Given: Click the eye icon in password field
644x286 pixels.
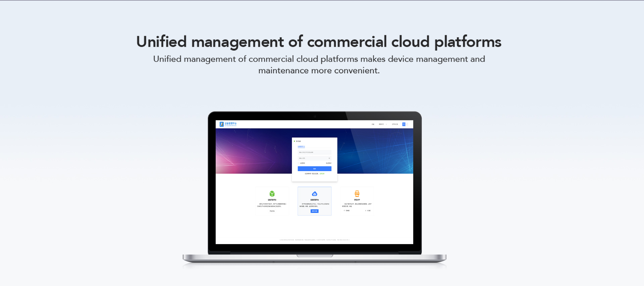Looking at the screenshot, I should pos(329,158).
